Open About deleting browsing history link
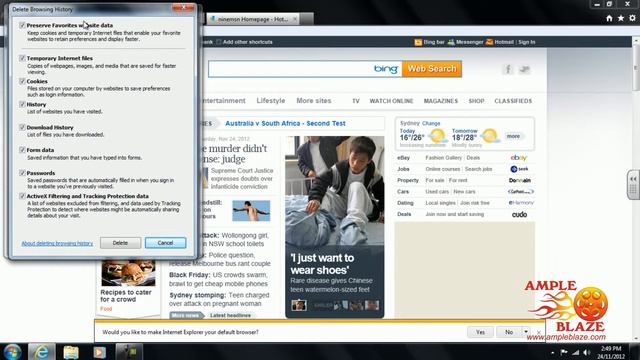This screenshot has height=360, width=640. coord(57,243)
